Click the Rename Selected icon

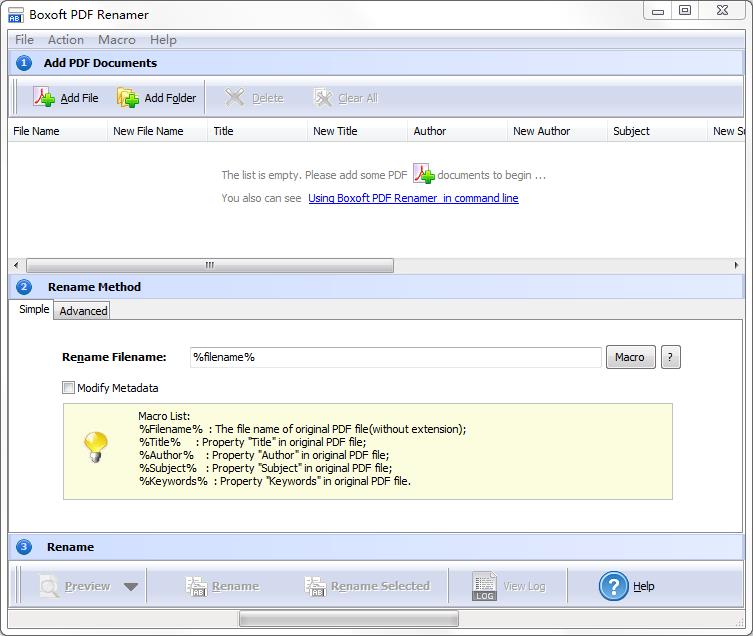tap(315, 586)
